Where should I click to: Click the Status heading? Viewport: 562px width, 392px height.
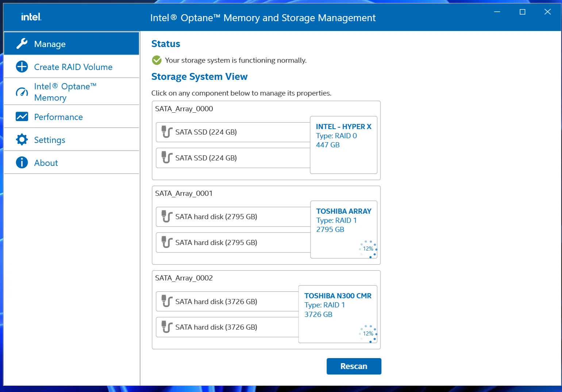click(166, 44)
